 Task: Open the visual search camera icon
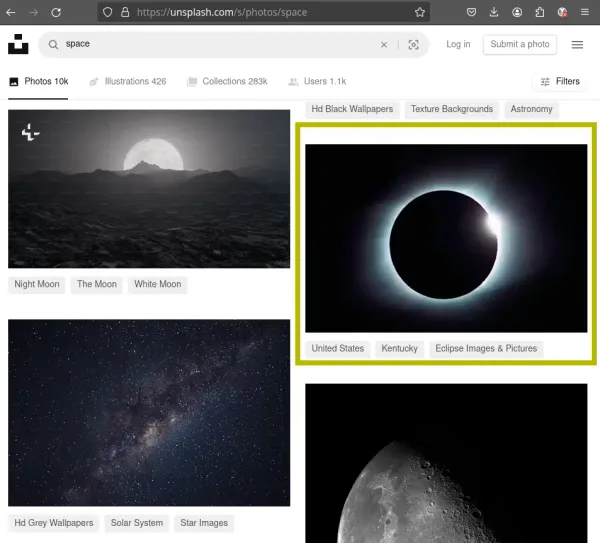(413, 45)
